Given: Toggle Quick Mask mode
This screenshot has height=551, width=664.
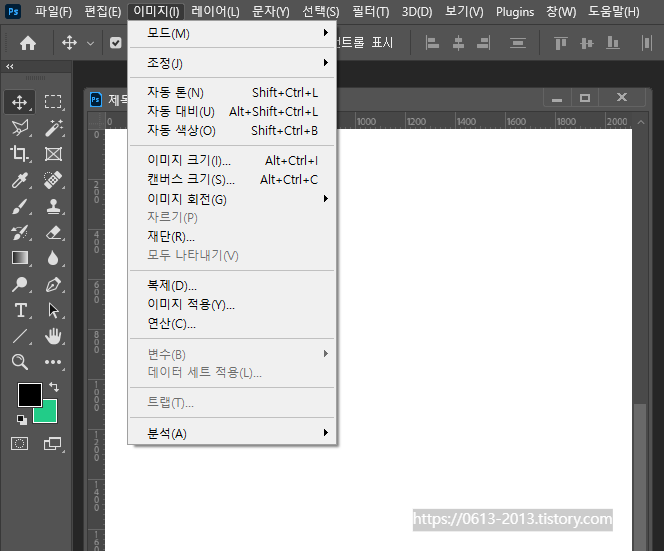Looking at the screenshot, I should click(19, 443).
